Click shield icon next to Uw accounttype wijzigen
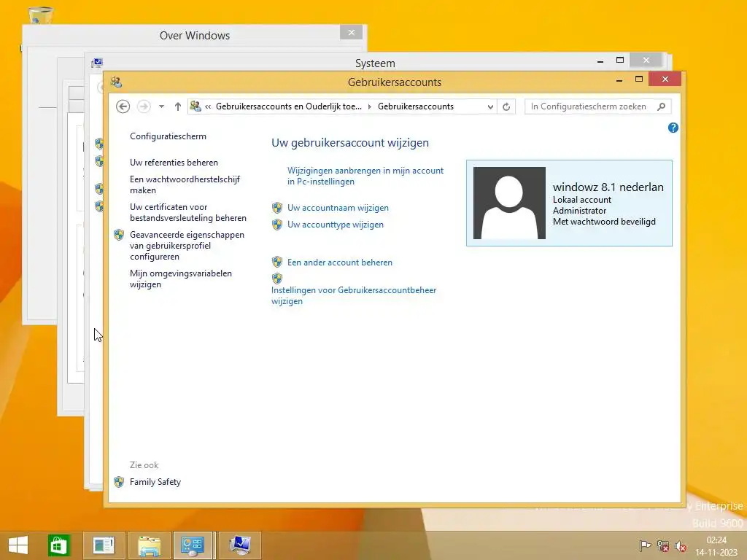The width and height of the screenshot is (747, 560). (277, 225)
